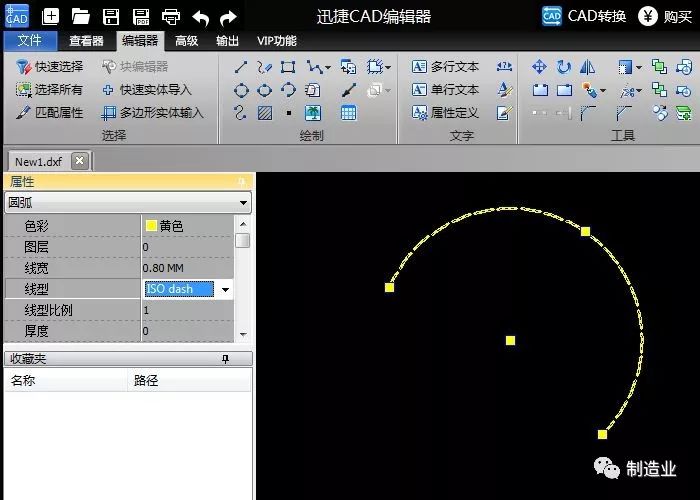Image resolution: width=700 pixels, height=500 pixels.
Task: Select the leader arrow tool
Action: 349,90
